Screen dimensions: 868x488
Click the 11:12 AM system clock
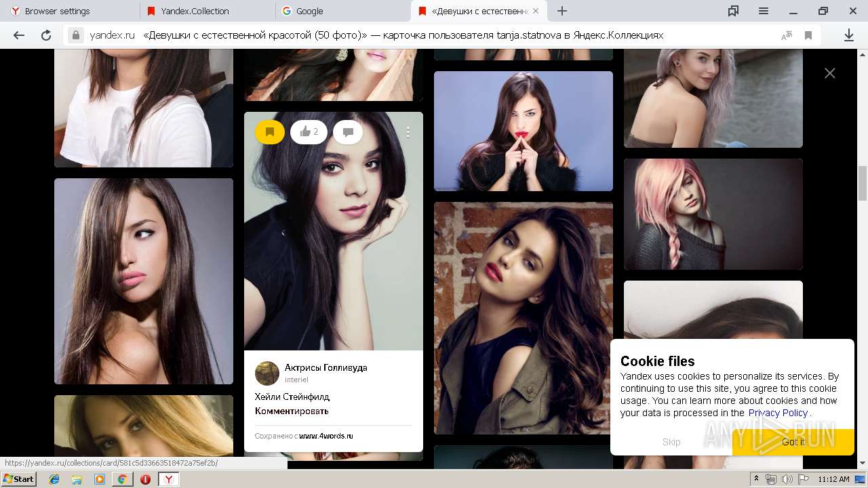[x=833, y=479]
